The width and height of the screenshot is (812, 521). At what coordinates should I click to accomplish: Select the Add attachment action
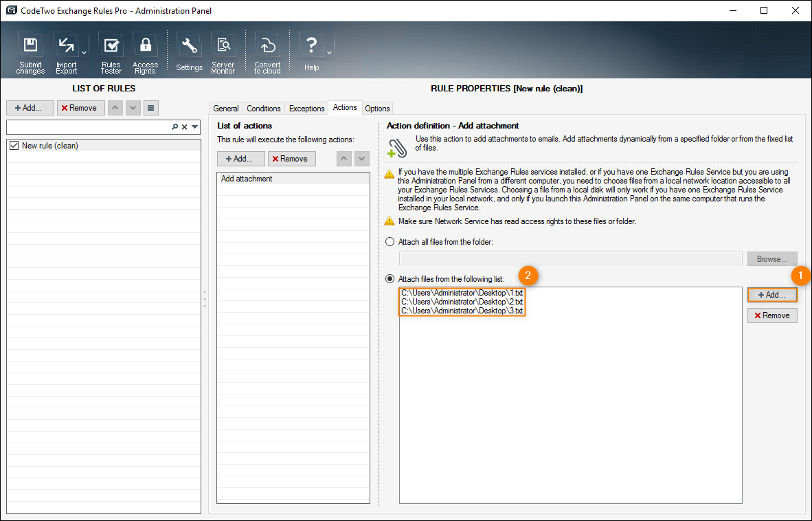[x=293, y=179]
